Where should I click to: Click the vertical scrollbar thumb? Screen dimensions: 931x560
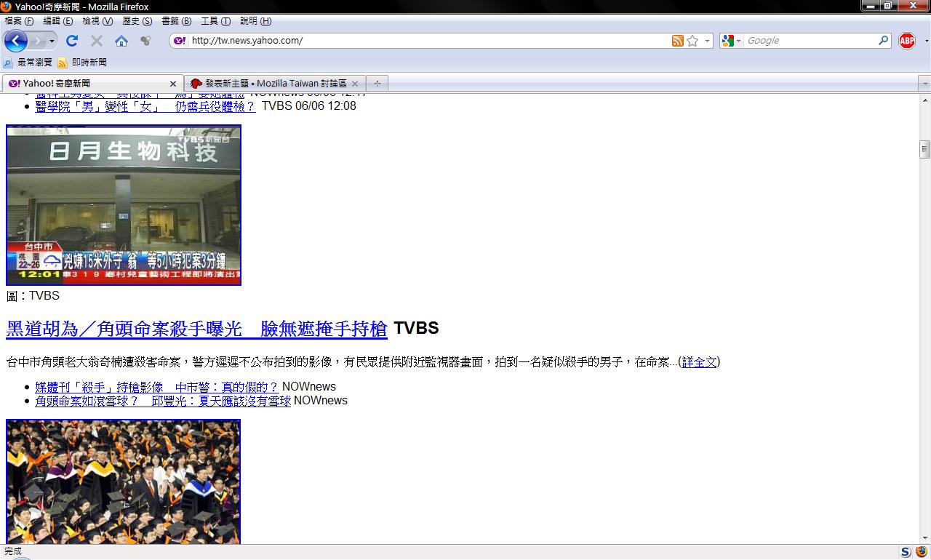[x=924, y=149]
